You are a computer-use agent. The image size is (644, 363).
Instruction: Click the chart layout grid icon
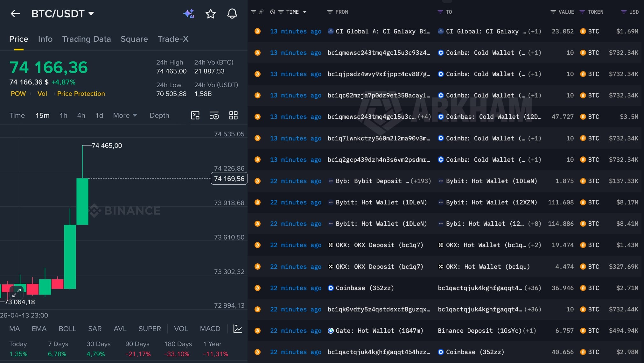pos(233,115)
